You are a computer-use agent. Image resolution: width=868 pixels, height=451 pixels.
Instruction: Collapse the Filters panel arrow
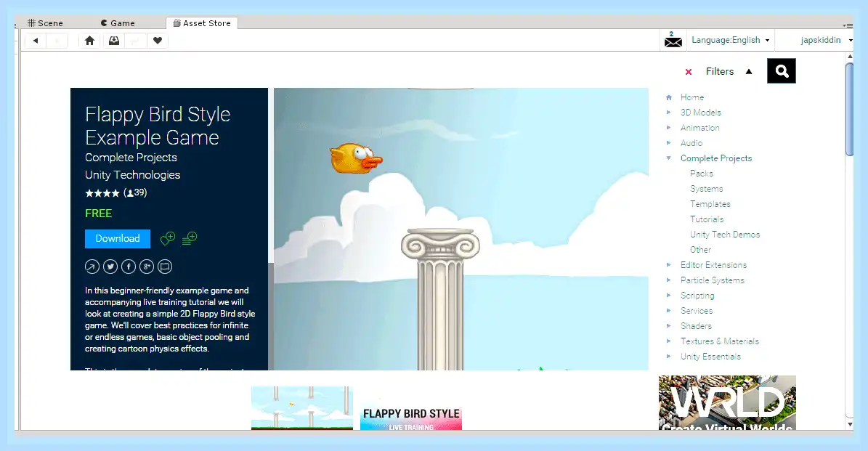749,71
